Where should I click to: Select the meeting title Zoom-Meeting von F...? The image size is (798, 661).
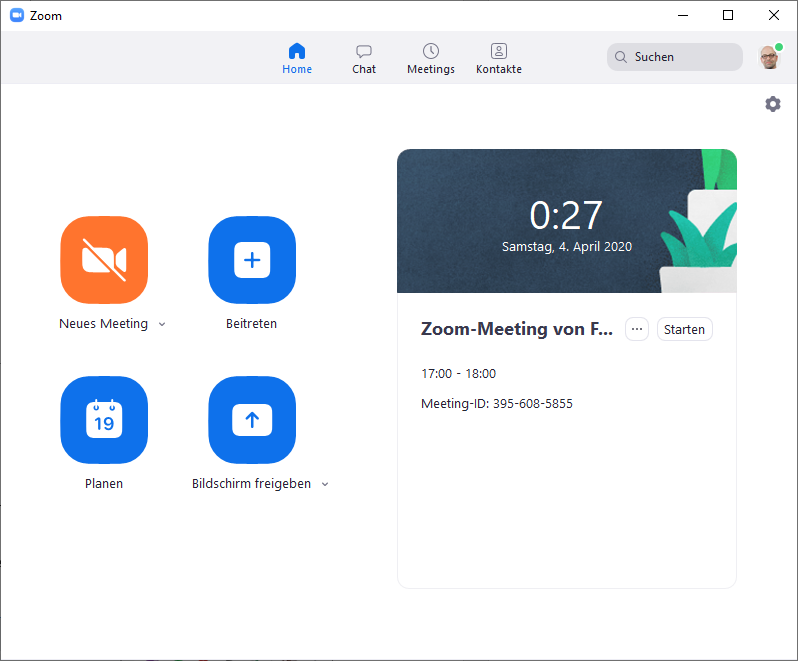pos(517,329)
